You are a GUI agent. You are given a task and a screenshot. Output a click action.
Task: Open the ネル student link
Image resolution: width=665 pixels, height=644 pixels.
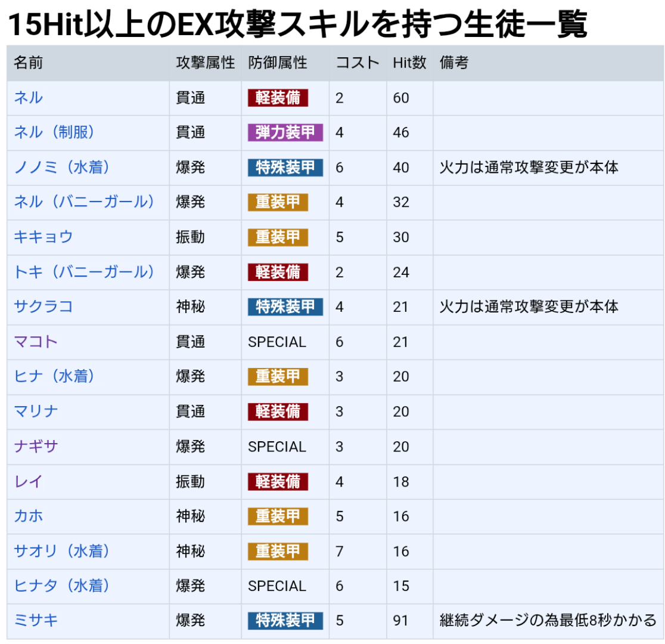(29, 98)
